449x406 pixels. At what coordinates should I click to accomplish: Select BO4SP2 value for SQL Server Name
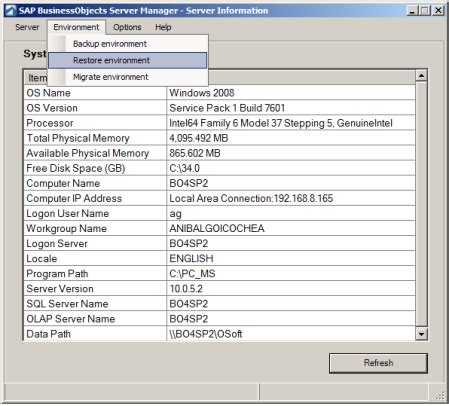click(291, 303)
